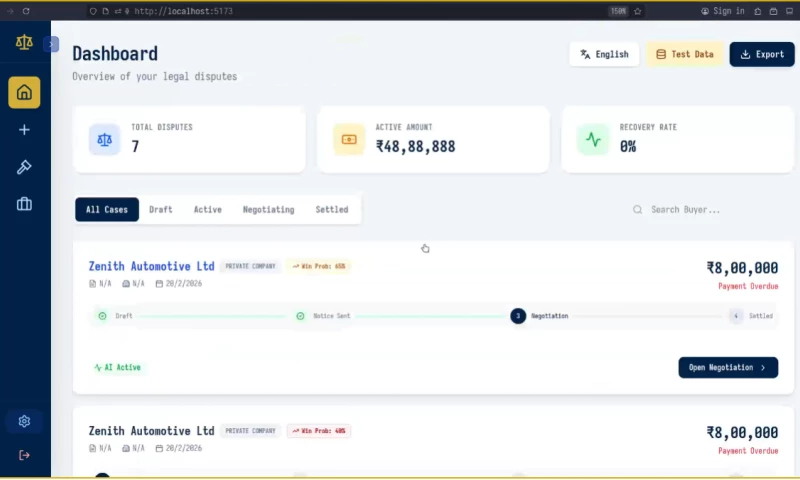The width and height of the screenshot is (800, 480).
Task: Select the All Cases tab
Action: pyautogui.click(x=107, y=210)
